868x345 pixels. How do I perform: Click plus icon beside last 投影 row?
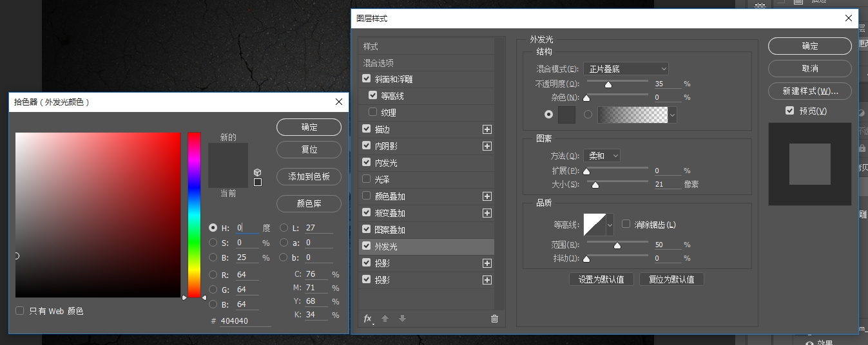[x=487, y=280]
